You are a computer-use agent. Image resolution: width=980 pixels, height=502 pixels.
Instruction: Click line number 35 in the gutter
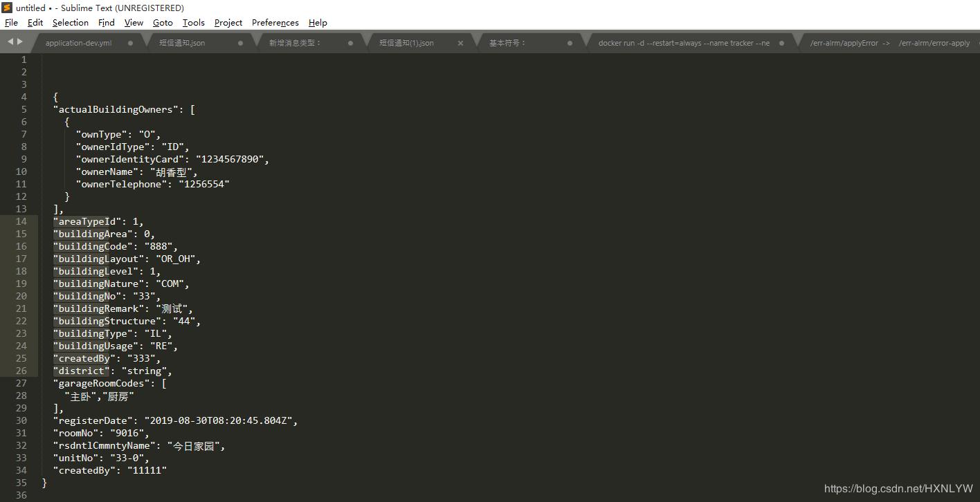pyautogui.click(x=21, y=483)
